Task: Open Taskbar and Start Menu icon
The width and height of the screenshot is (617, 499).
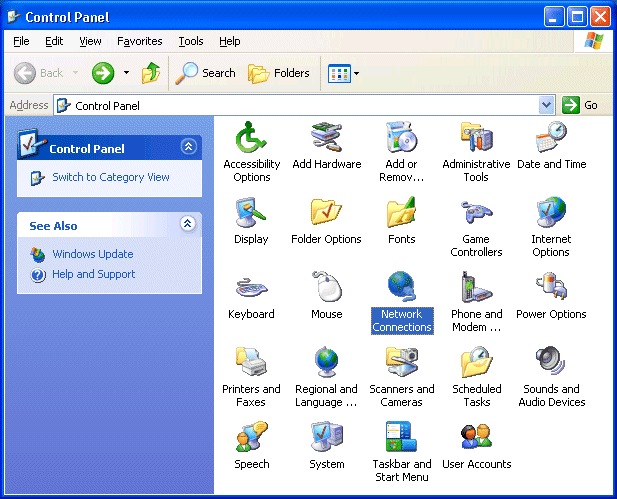Action: tap(401, 438)
